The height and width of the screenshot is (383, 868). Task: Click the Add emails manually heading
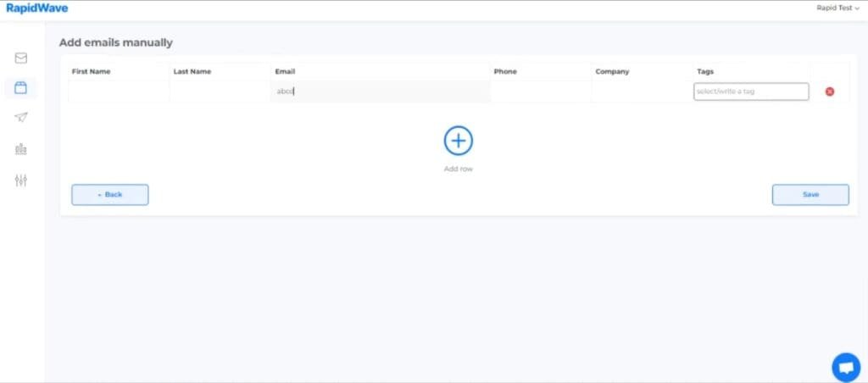[x=115, y=42]
